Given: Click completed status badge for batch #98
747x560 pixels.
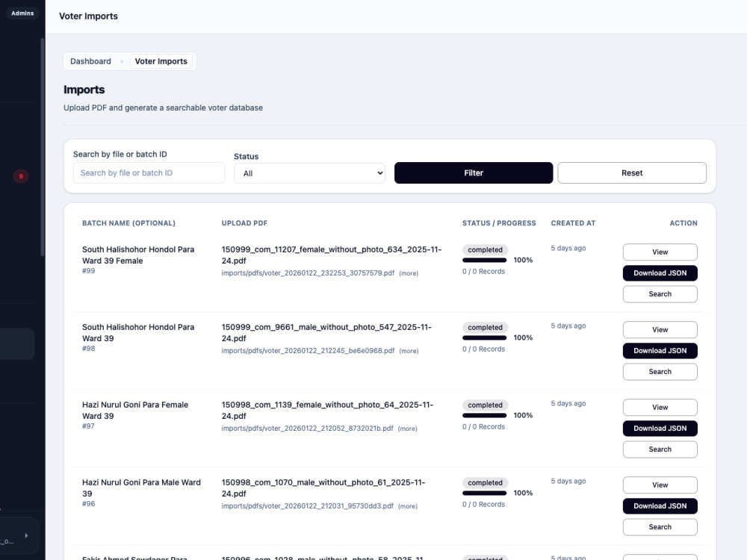Looking at the screenshot, I should point(485,327).
